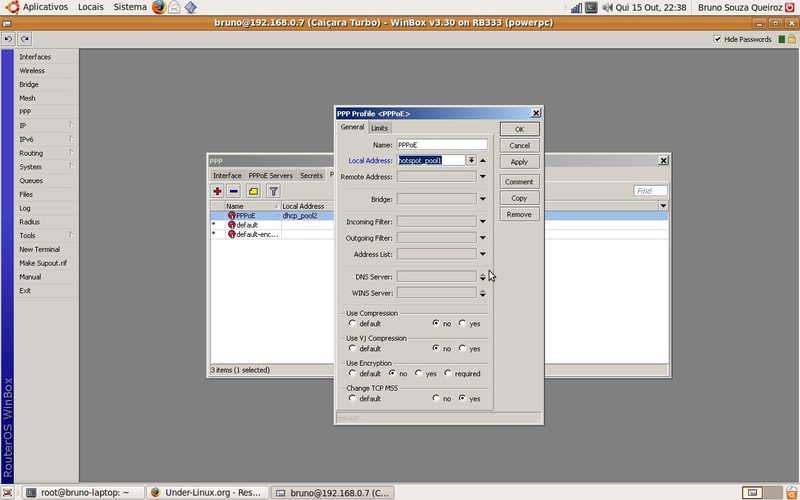Click the Find search box in PPP window
Screen dimensions: 800x500
650,191
